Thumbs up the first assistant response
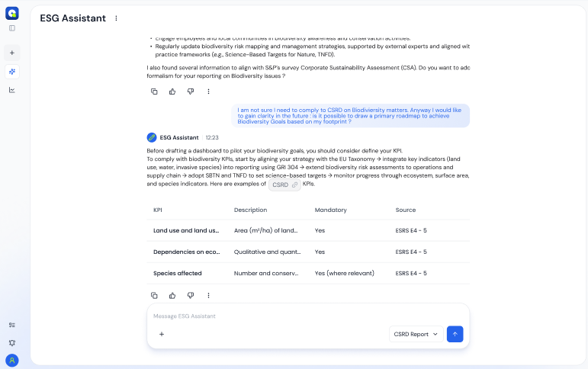This screenshot has height=369, width=588. click(x=172, y=91)
